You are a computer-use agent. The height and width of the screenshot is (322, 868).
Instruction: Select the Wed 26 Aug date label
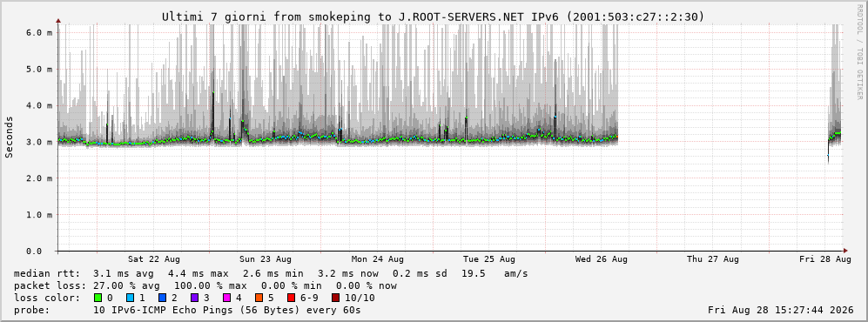602,259
